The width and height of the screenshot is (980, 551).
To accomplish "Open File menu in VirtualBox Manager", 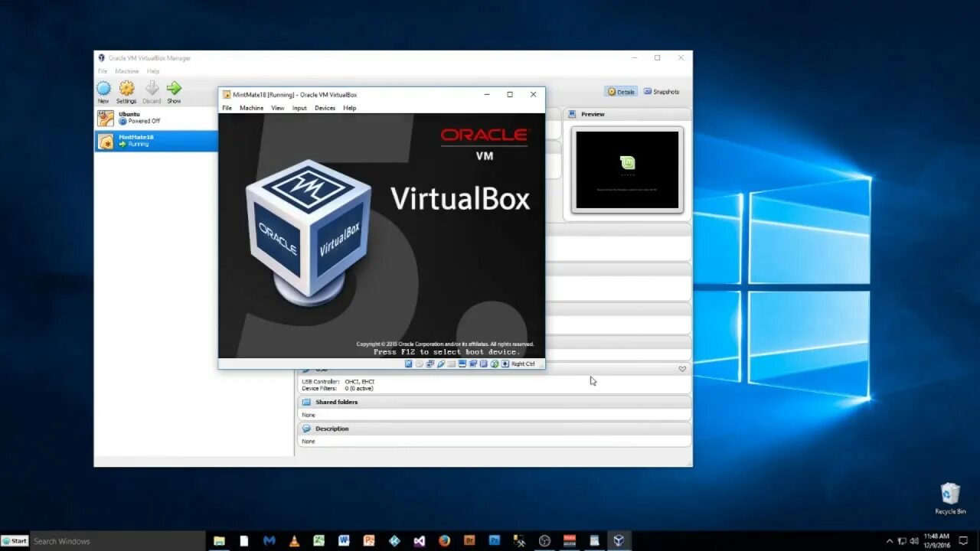I will [x=103, y=71].
